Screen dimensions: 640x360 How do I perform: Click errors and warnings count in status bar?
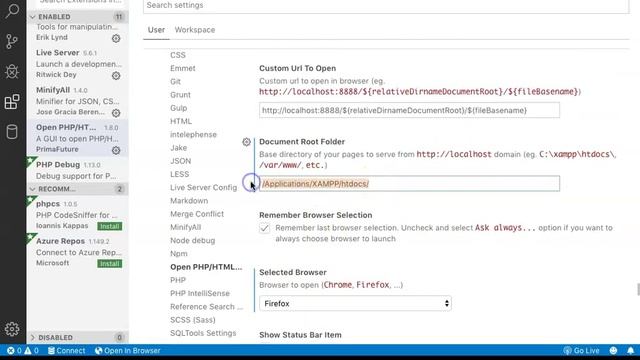point(23,351)
